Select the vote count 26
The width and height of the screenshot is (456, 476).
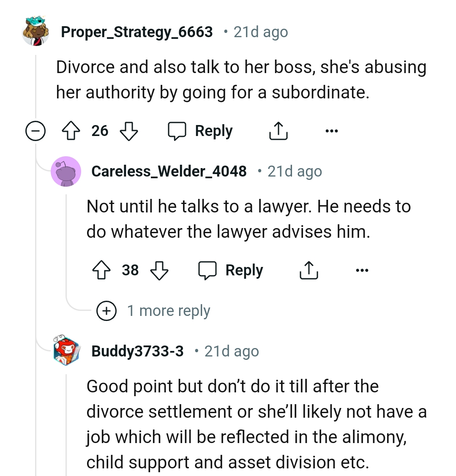coord(101,131)
